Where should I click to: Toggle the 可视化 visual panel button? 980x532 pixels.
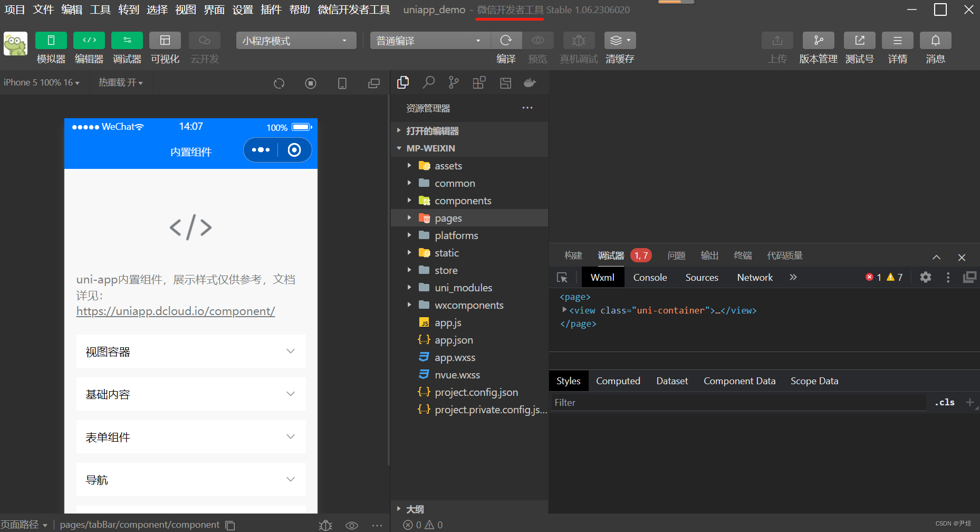[165, 41]
